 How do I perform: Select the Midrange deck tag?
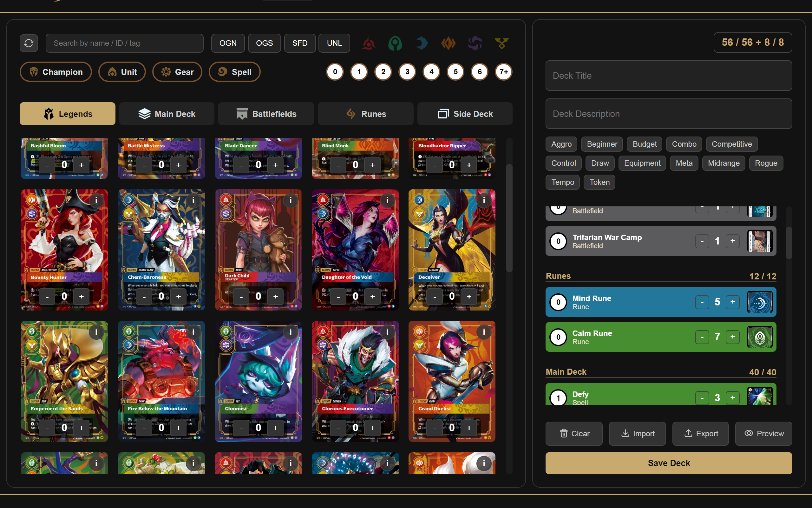tap(724, 163)
